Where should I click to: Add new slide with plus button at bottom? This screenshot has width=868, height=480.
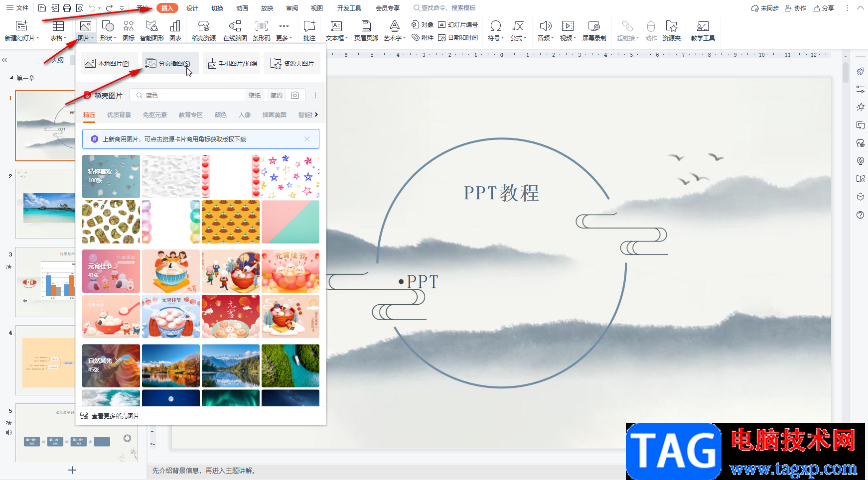72,470
